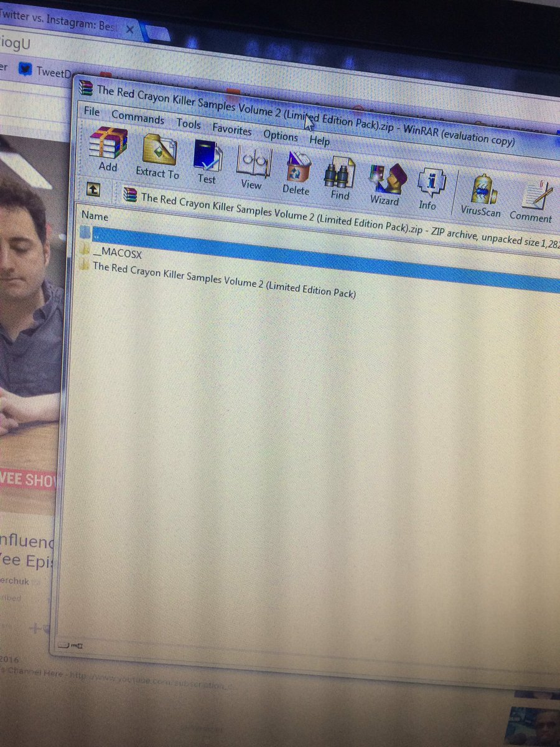The height and width of the screenshot is (747, 560).
Task: Click the video thumbnail in the browser
Action: tap(31, 324)
